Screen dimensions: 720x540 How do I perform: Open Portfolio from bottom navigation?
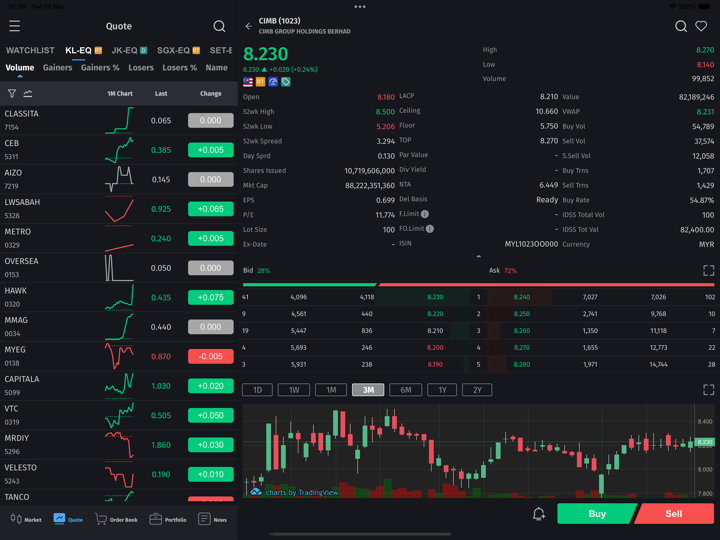[168, 519]
